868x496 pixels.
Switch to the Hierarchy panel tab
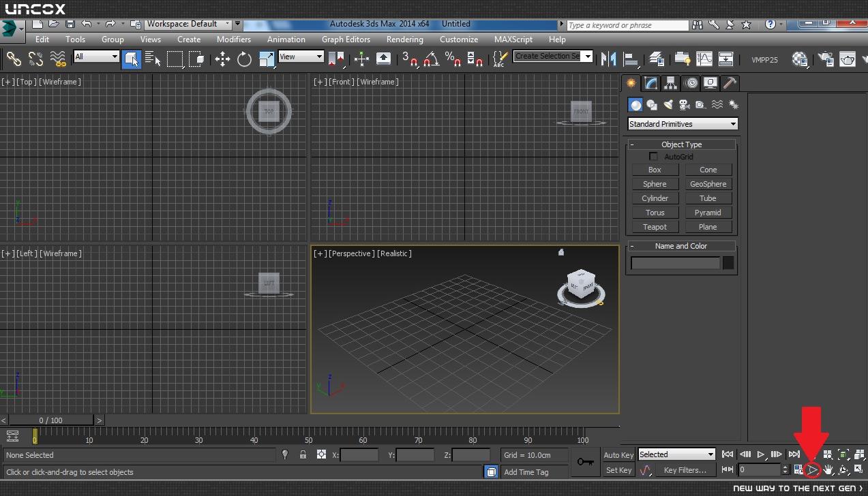coord(671,83)
